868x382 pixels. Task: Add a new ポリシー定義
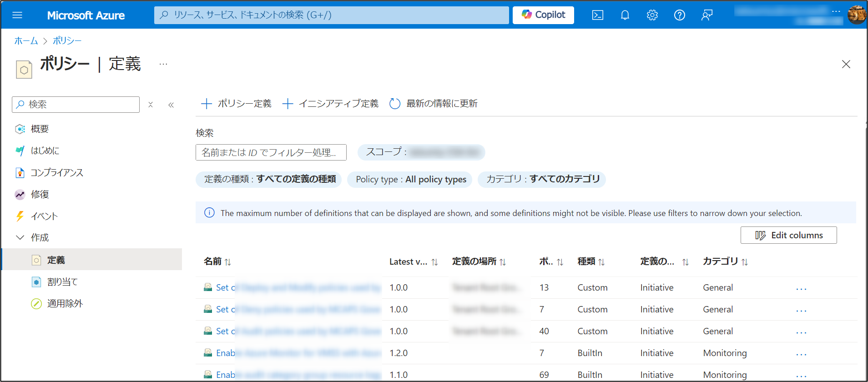pos(236,104)
